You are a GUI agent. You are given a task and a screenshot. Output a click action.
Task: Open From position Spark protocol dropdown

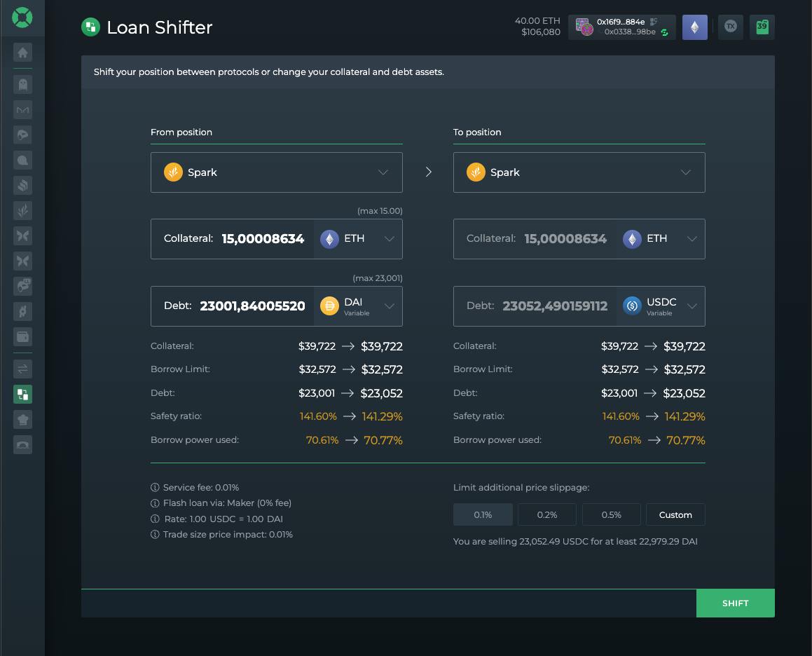click(277, 172)
